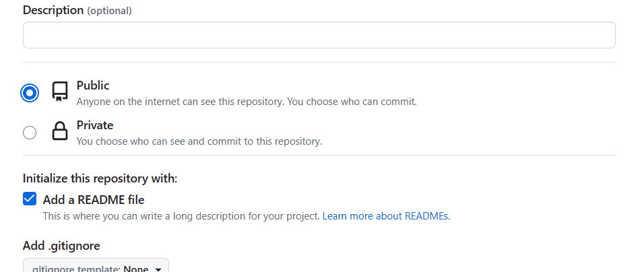The image size is (644, 272).
Task: Click the Public repository book icon
Action: coord(60,92)
